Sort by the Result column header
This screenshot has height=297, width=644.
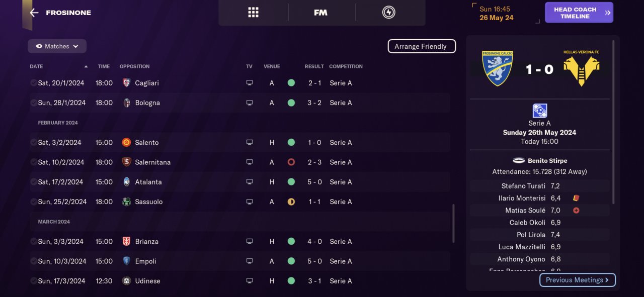point(314,66)
